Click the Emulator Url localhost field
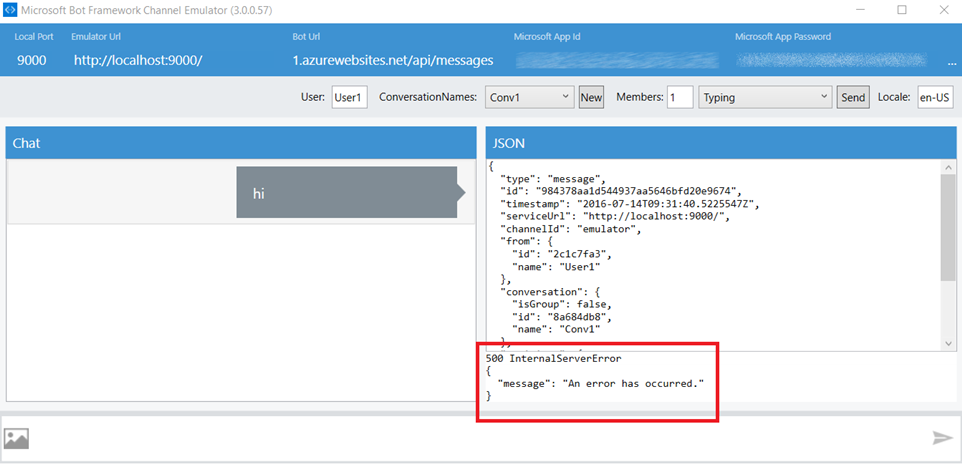962x464 pixels. point(138,60)
